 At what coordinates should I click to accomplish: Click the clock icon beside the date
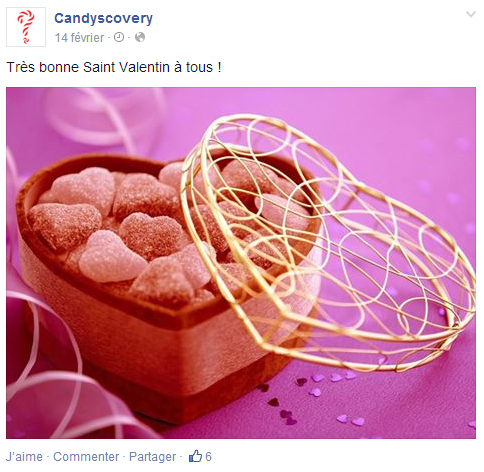[x=119, y=37]
